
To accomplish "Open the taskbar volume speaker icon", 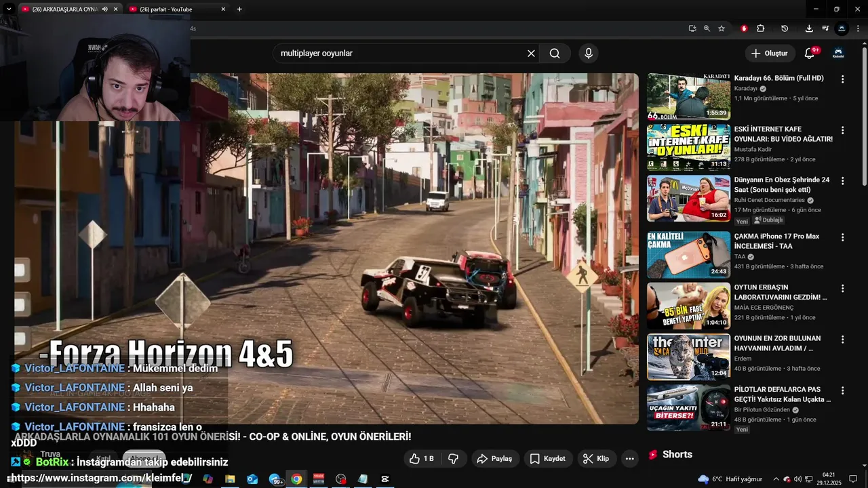I will [x=797, y=479].
